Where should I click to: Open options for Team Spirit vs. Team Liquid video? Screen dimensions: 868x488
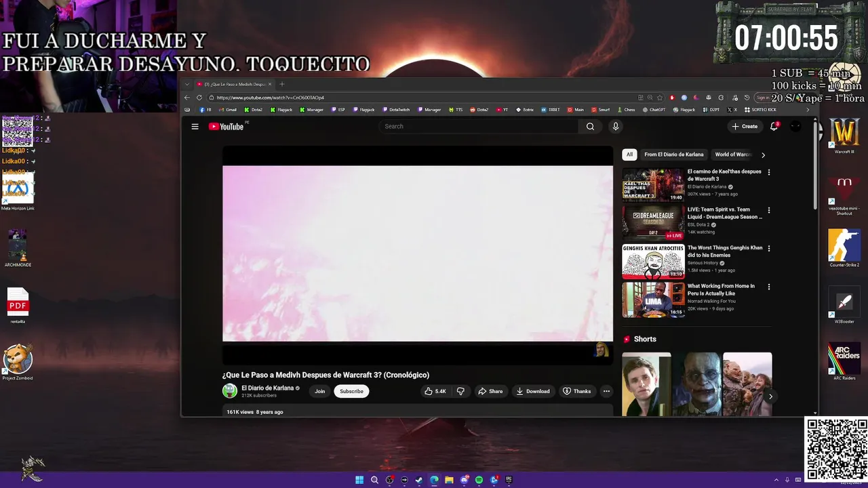click(x=768, y=210)
